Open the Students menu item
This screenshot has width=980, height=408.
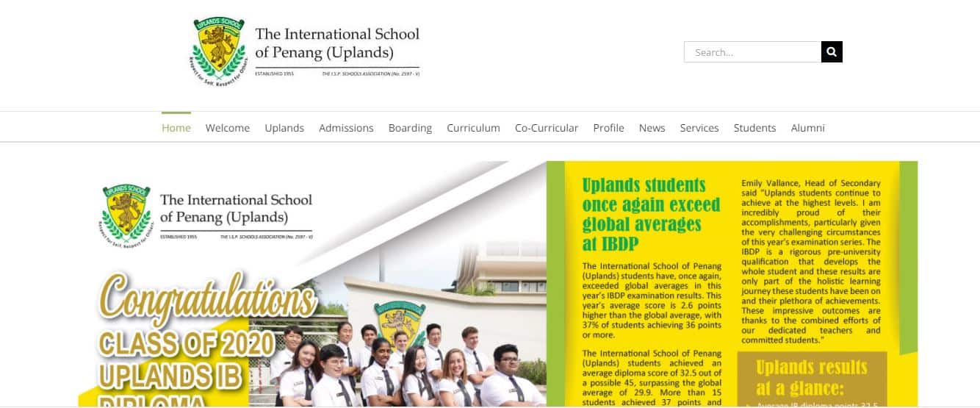pos(754,128)
